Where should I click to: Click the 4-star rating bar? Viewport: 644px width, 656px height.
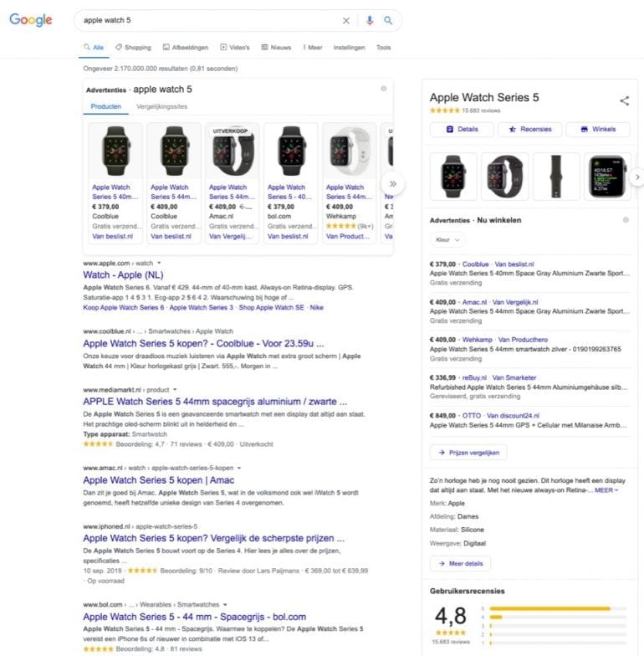(558, 618)
